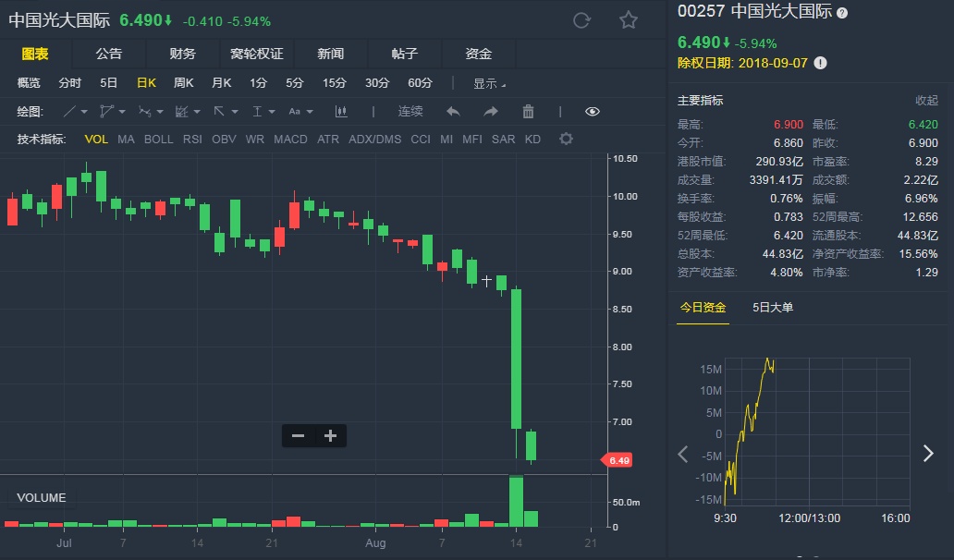Collapse main indicators with 收起

[x=926, y=101]
